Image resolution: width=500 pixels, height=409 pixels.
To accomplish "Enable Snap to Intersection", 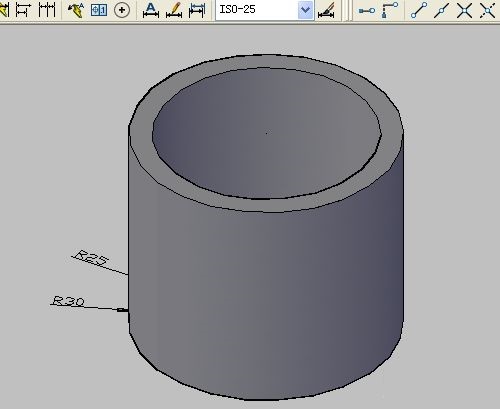I will (464, 10).
